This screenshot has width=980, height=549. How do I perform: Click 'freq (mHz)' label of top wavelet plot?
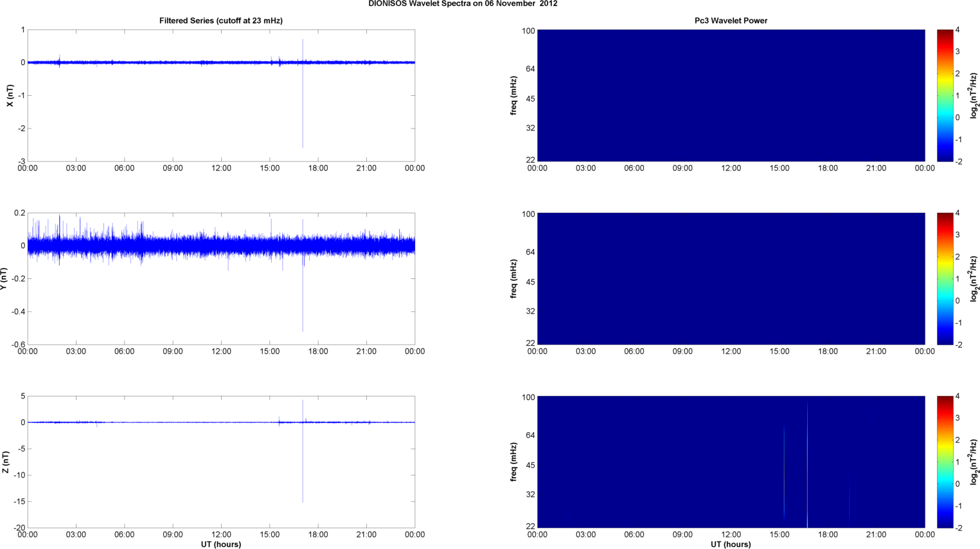tap(513, 96)
